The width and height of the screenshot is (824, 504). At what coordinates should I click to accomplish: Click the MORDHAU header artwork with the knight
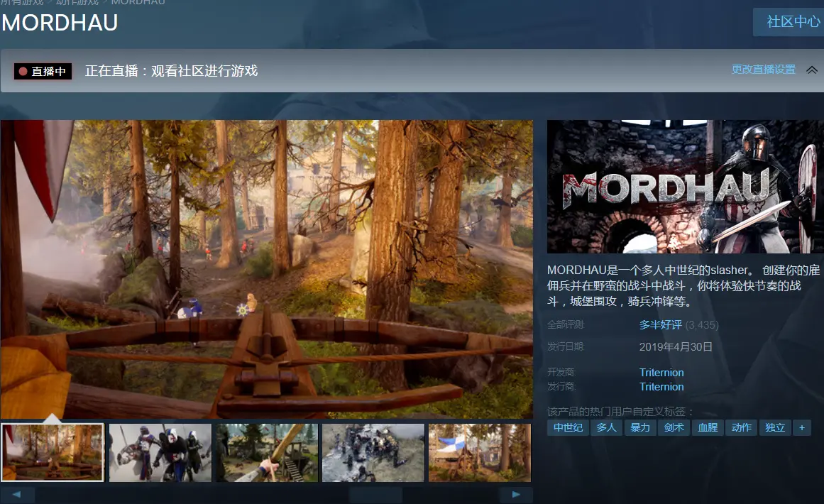pyautogui.click(x=686, y=187)
